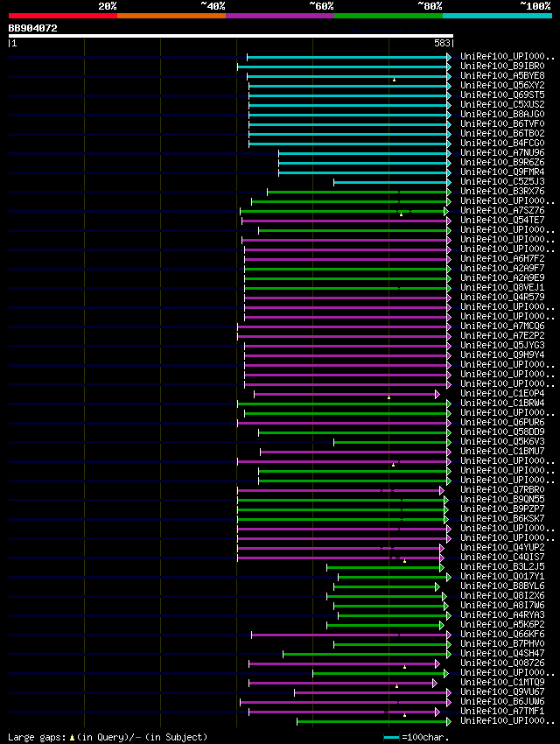Select the UniRef100_C1E0P4 label
The width and height of the screenshot is (560, 744).
click(502, 393)
